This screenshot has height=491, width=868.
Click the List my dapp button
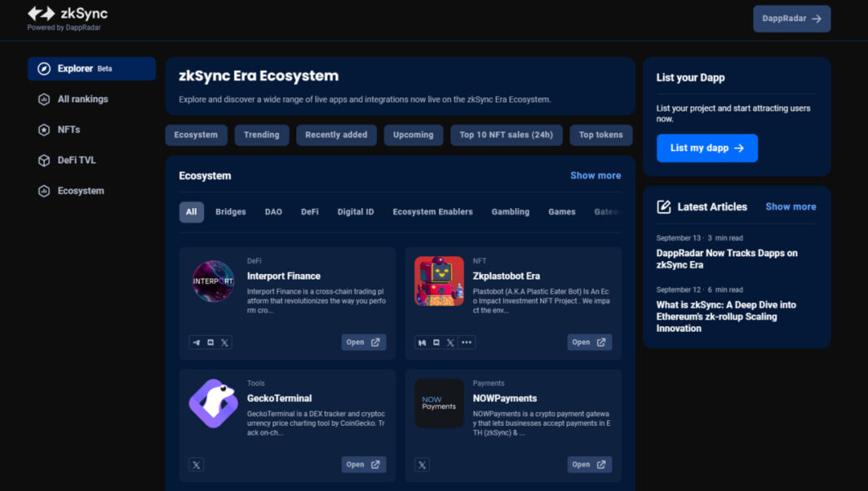tap(706, 148)
